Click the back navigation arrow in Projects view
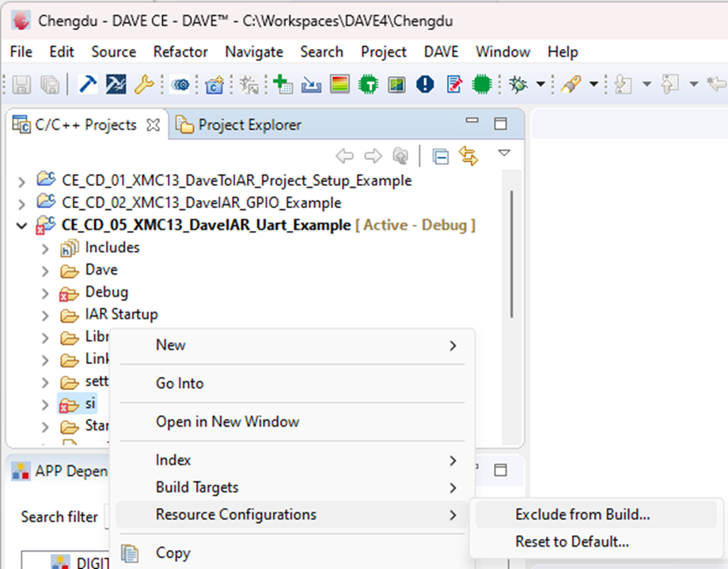The height and width of the screenshot is (569, 728). [346, 156]
